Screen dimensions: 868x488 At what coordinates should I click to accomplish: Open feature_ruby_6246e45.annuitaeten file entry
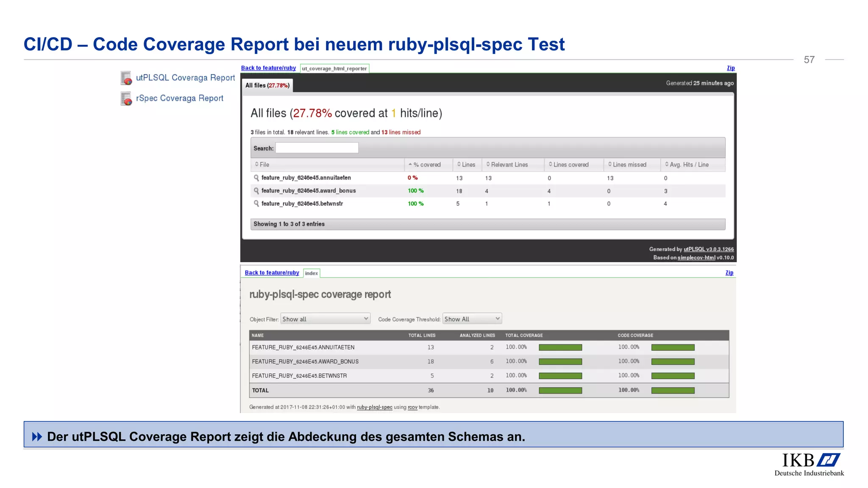point(306,178)
